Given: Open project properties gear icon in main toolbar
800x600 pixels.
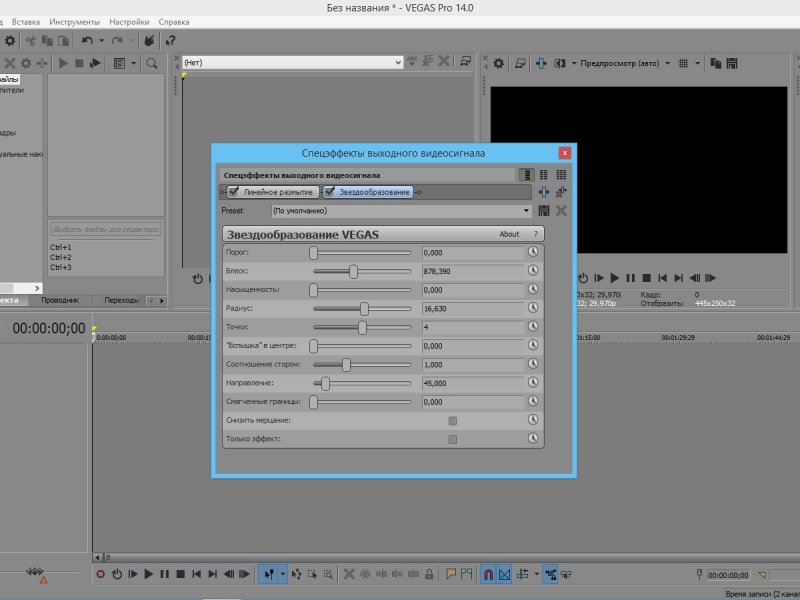Looking at the screenshot, I should point(10,41).
